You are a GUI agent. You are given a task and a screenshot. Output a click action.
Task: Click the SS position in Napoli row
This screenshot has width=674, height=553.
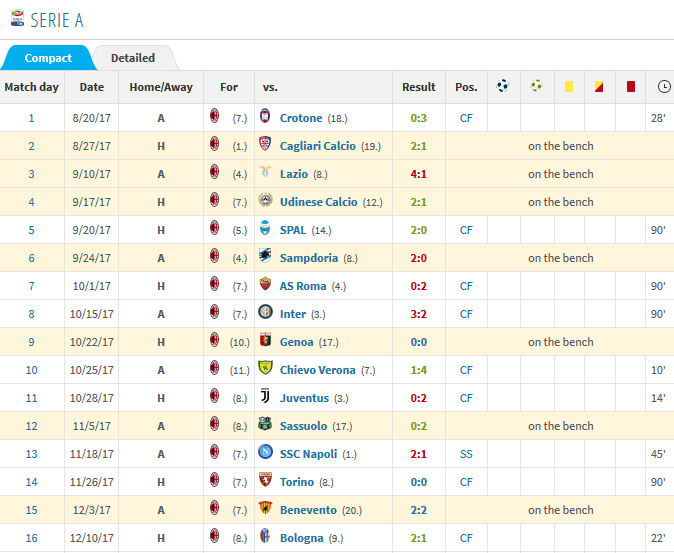pyautogui.click(x=466, y=454)
